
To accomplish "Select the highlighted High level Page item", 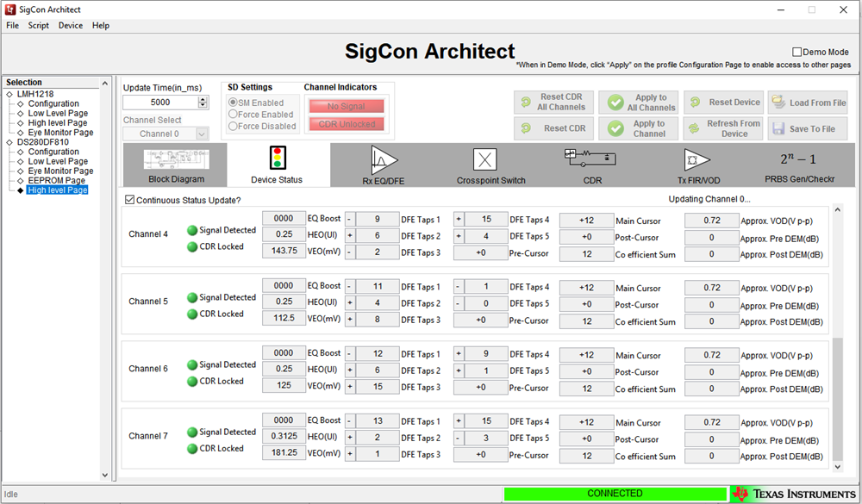I will click(x=58, y=190).
